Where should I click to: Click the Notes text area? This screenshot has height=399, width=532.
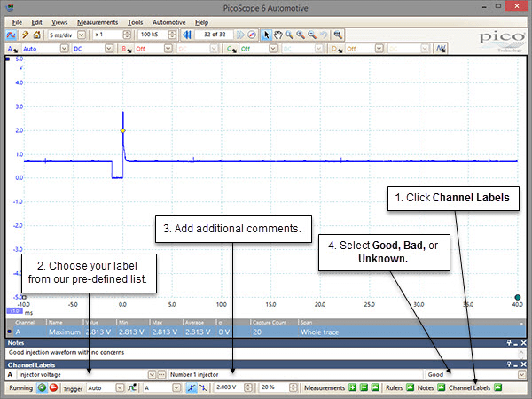coord(262,353)
